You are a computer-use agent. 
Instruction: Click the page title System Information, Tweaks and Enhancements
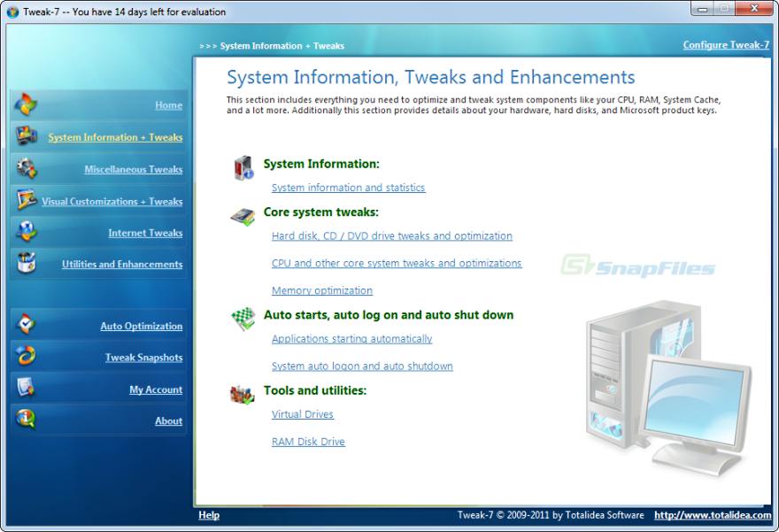pyautogui.click(x=431, y=78)
